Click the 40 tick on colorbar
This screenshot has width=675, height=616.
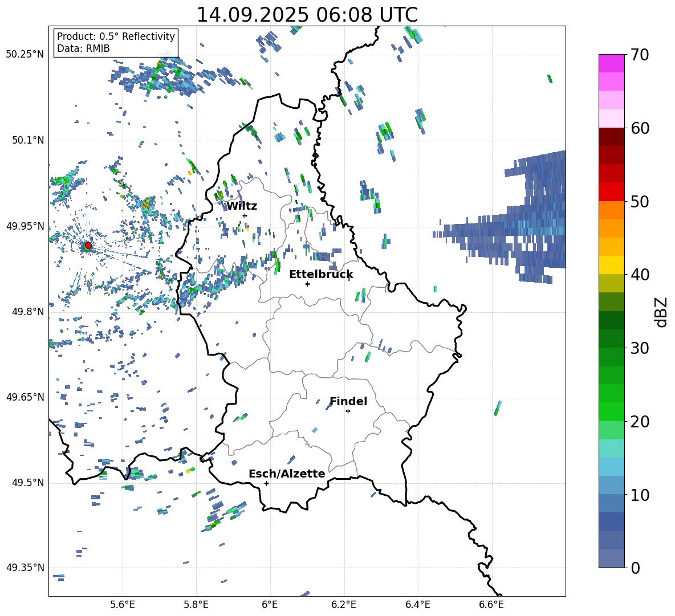click(x=640, y=275)
